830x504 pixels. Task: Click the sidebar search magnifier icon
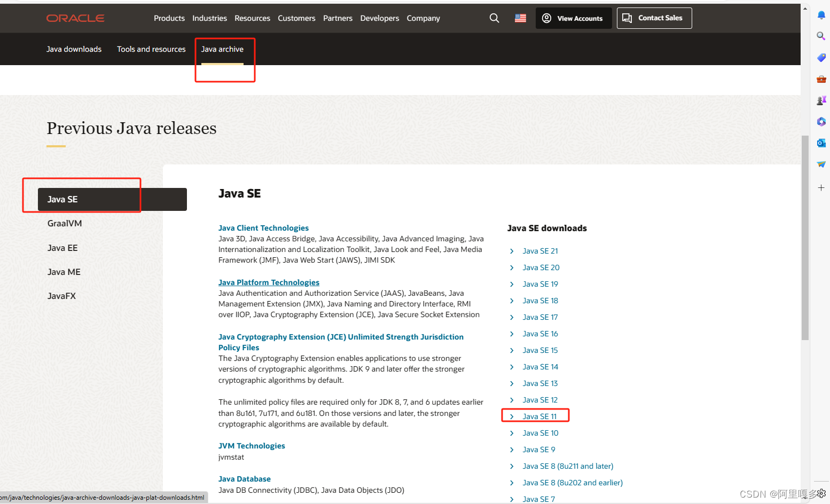coord(821,36)
